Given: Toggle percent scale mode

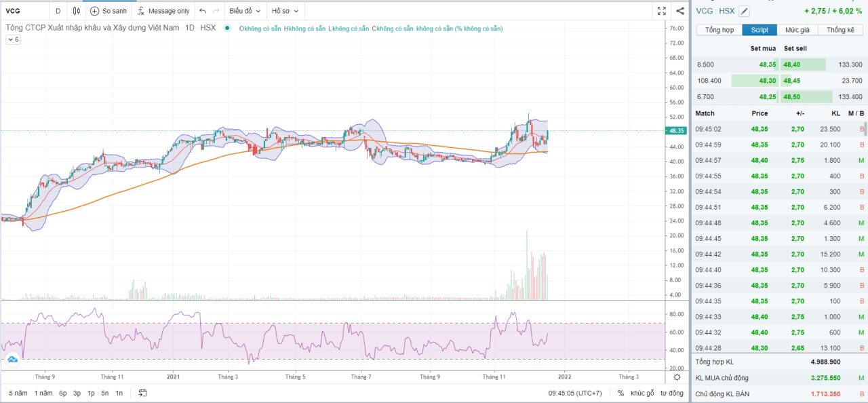Looking at the screenshot, I should 620,393.
